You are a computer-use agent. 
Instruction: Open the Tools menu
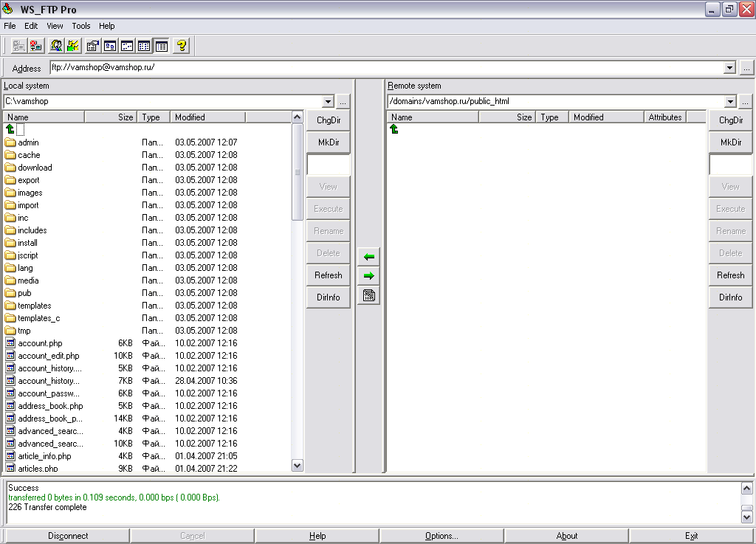(x=81, y=26)
